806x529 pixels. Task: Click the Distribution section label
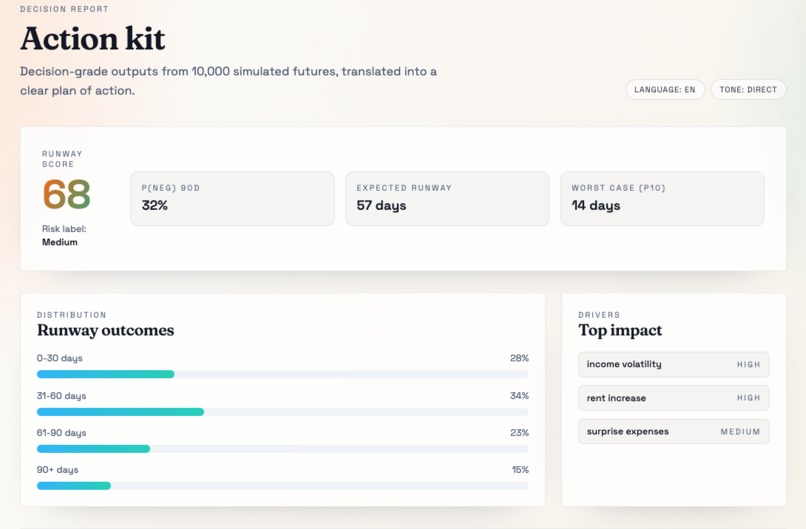point(71,315)
